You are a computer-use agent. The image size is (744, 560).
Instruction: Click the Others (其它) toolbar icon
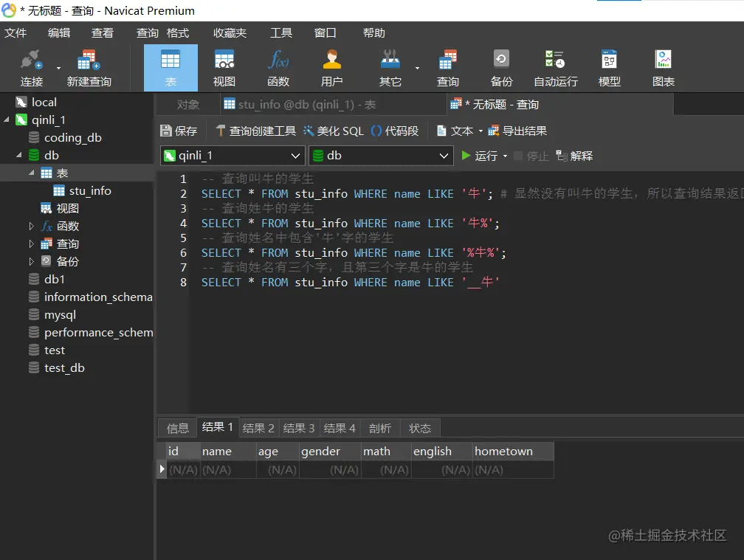click(x=390, y=69)
